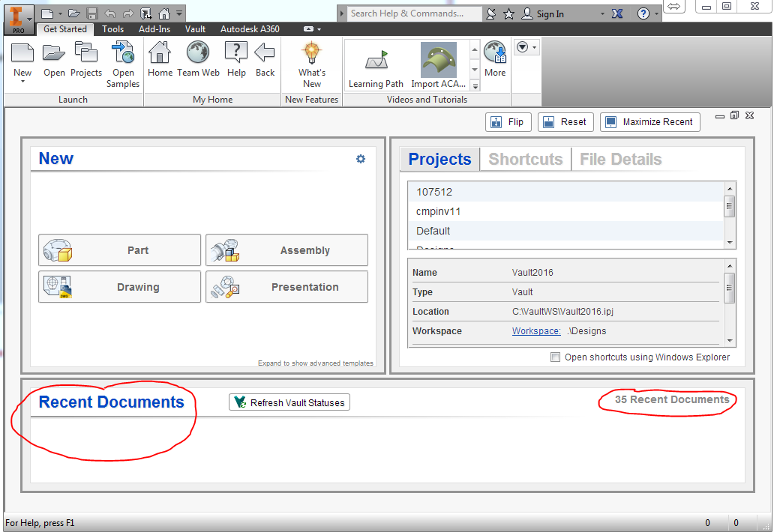Click the Back arrow ribbon icon
This screenshot has width=774, height=532.
[265, 52]
